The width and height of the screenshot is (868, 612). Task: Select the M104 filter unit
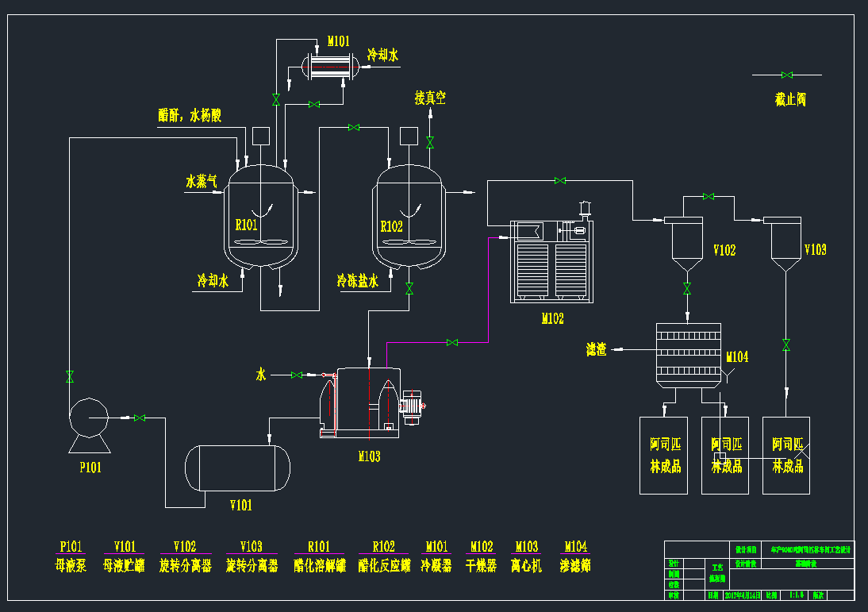click(688, 355)
